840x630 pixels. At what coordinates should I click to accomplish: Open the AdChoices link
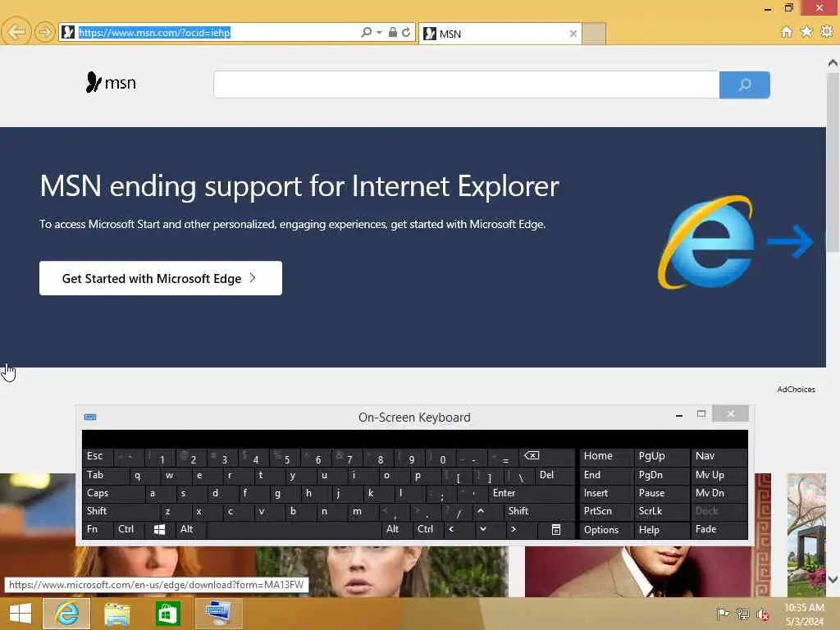coord(796,390)
